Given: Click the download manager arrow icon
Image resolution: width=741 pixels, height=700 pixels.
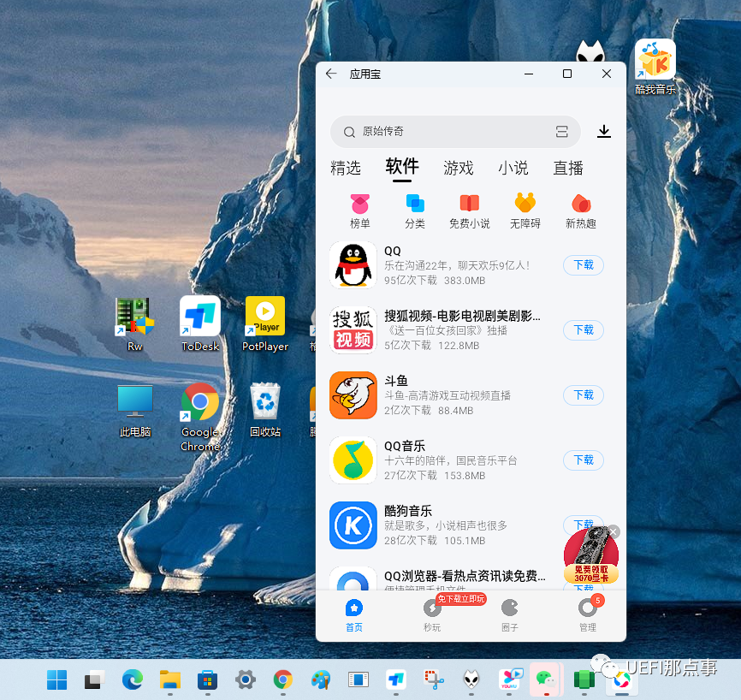Looking at the screenshot, I should click(x=604, y=131).
